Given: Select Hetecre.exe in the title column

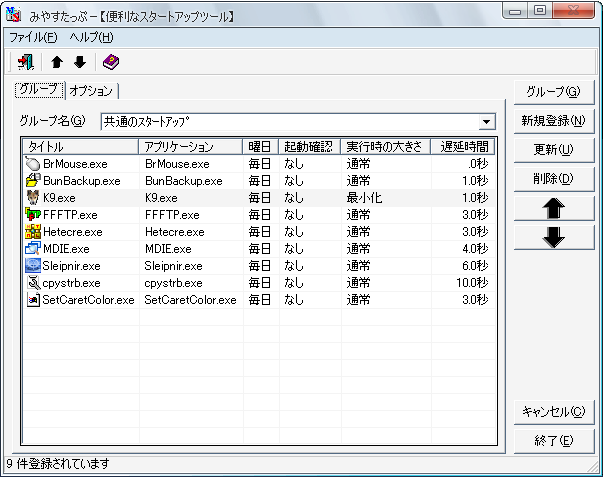Looking at the screenshot, I should (x=73, y=232).
